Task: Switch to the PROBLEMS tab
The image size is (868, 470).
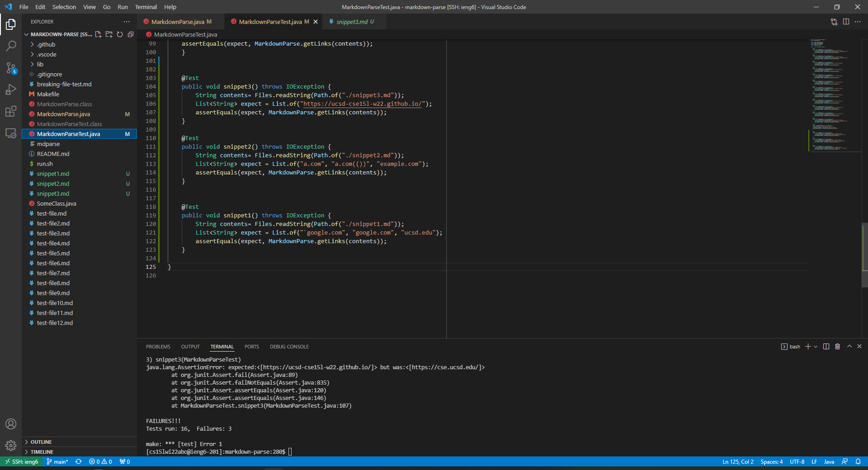Action: coord(158,347)
